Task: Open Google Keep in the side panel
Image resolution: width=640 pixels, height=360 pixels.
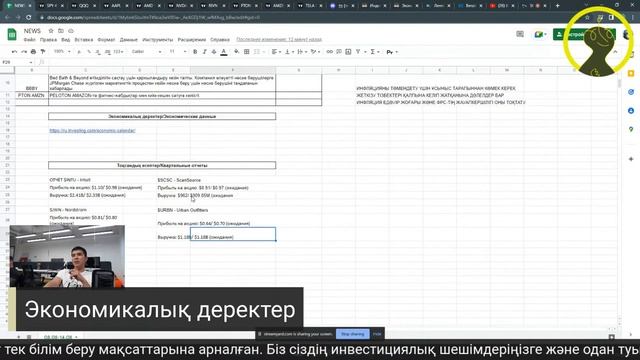Action: coord(631,73)
